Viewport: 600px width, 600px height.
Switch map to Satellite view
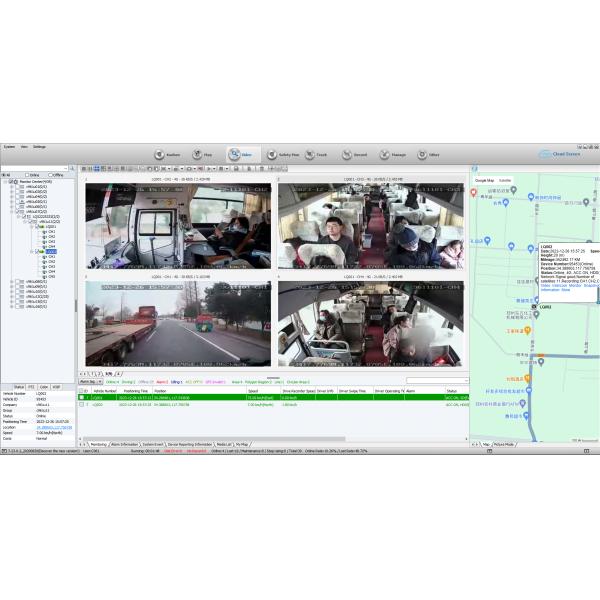pyautogui.click(x=505, y=180)
